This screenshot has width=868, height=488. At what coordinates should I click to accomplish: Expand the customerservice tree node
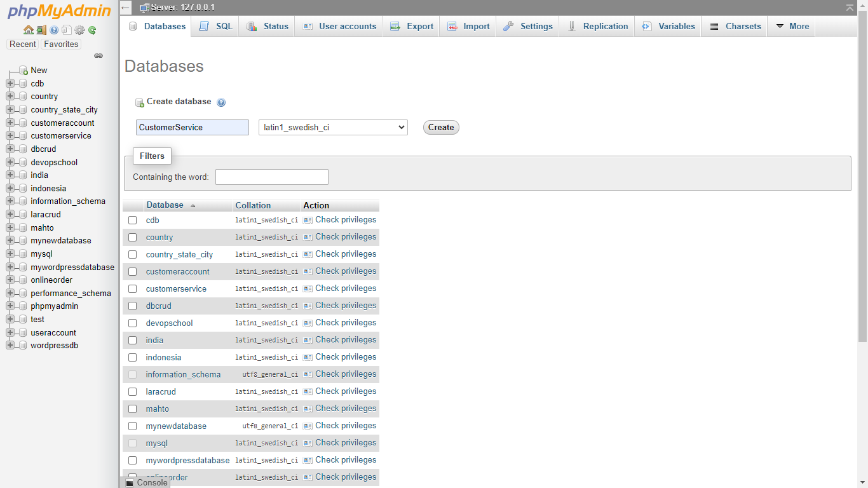10,136
